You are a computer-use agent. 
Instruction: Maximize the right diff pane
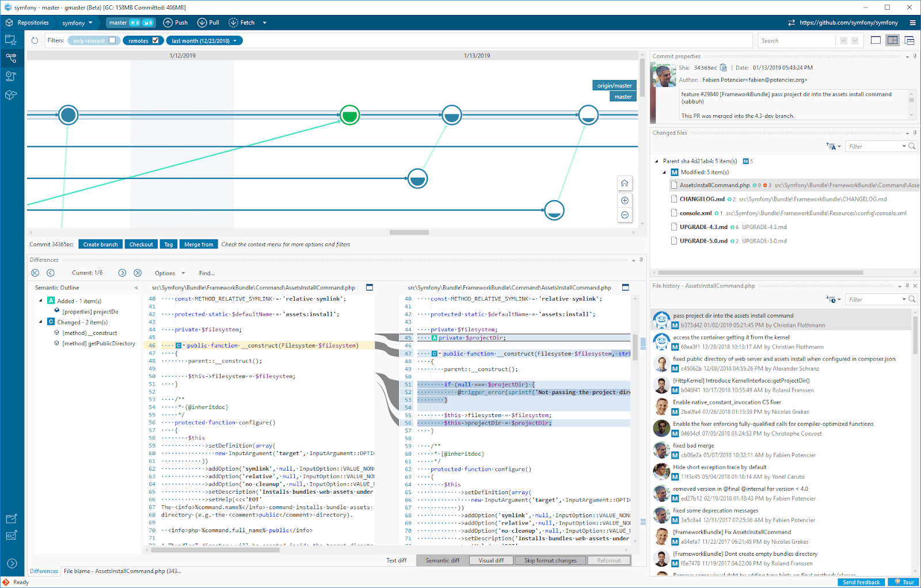pyautogui.click(x=626, y=287)
